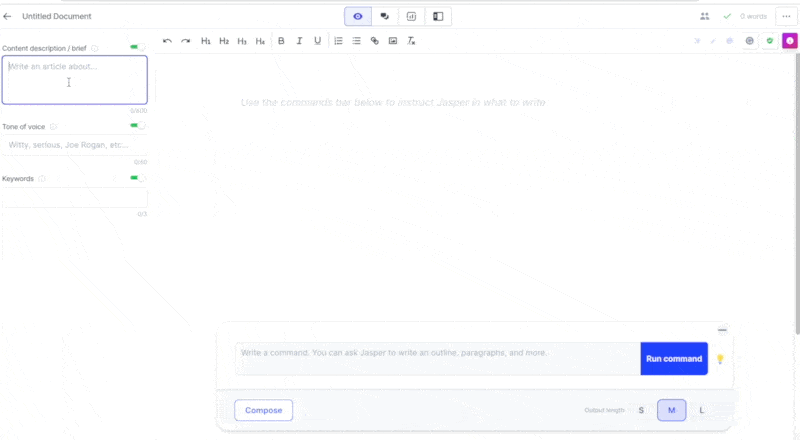Open the chat mode icon
This screenshot has width=800, height=440.
(385, 16)
